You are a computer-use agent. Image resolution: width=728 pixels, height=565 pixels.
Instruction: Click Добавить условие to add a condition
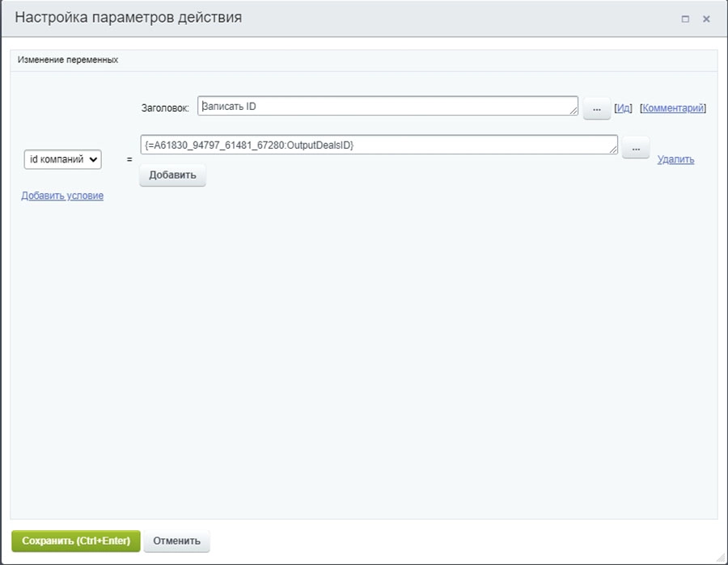[x=61, y=196]
